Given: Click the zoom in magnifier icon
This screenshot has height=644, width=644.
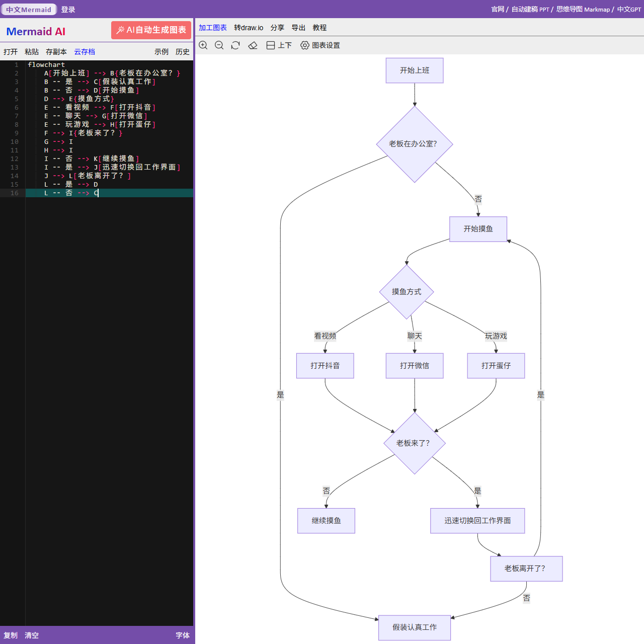Looking at the screenshot, I should [x=203, y=45].
